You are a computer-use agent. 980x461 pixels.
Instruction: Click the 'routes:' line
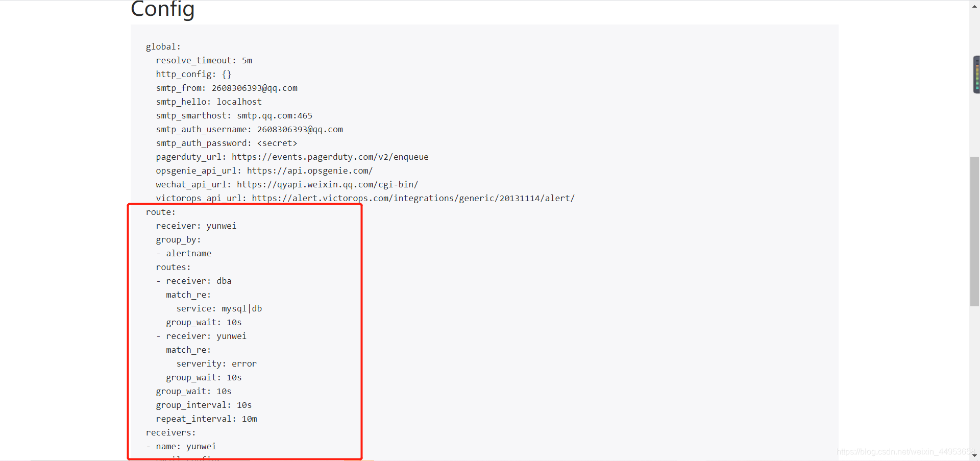pyautogui.click(x=174, y=267)
